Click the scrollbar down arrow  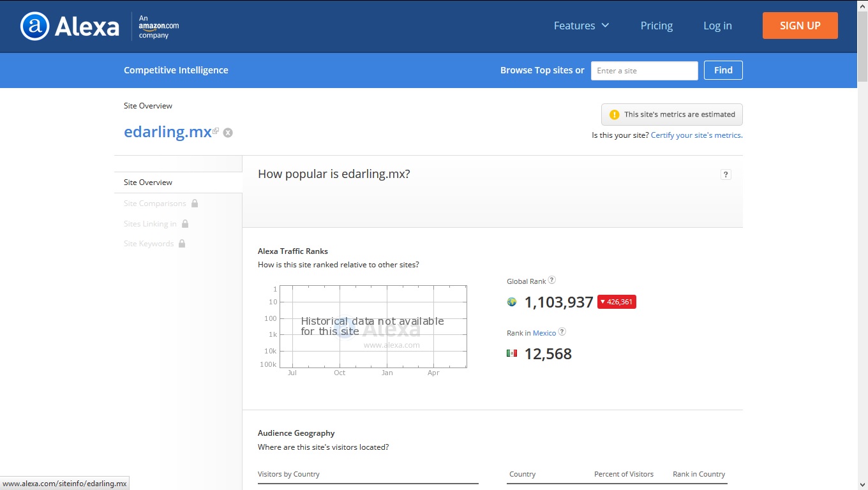click(862, 485)
